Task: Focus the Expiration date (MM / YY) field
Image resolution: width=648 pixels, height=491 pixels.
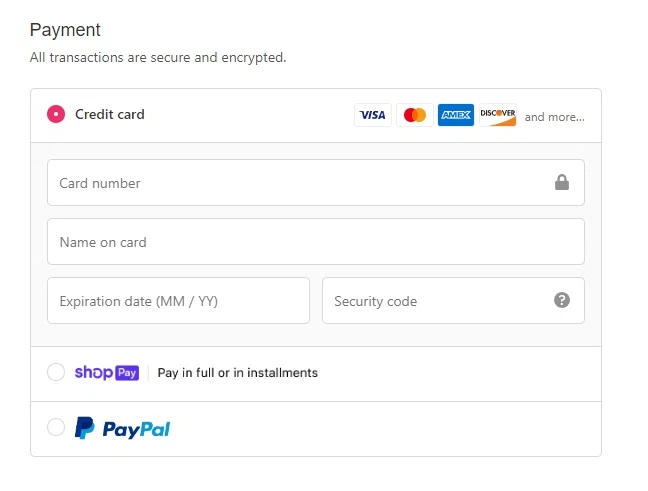Action: [x=178, y=301]
